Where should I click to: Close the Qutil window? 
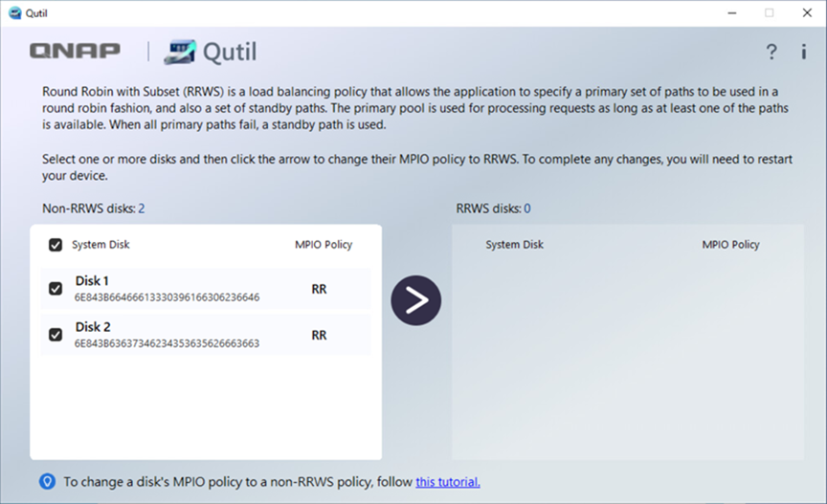(806, 12)
